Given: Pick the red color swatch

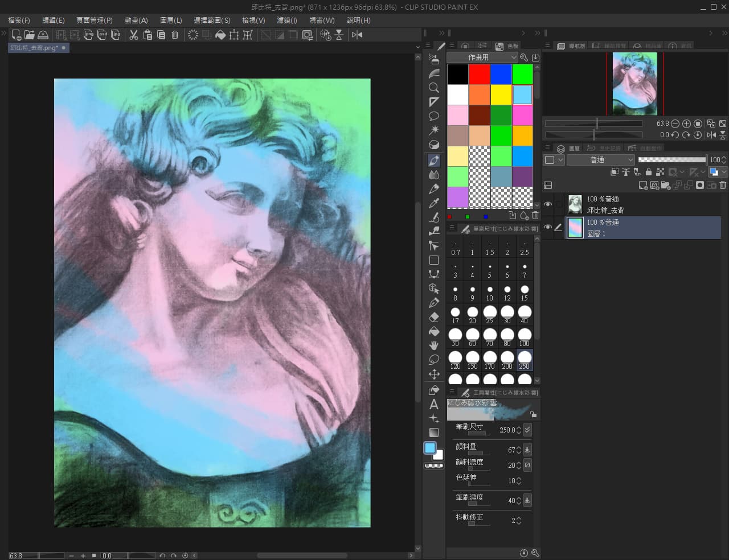Looking at the screenshot, I should [480, 74].
